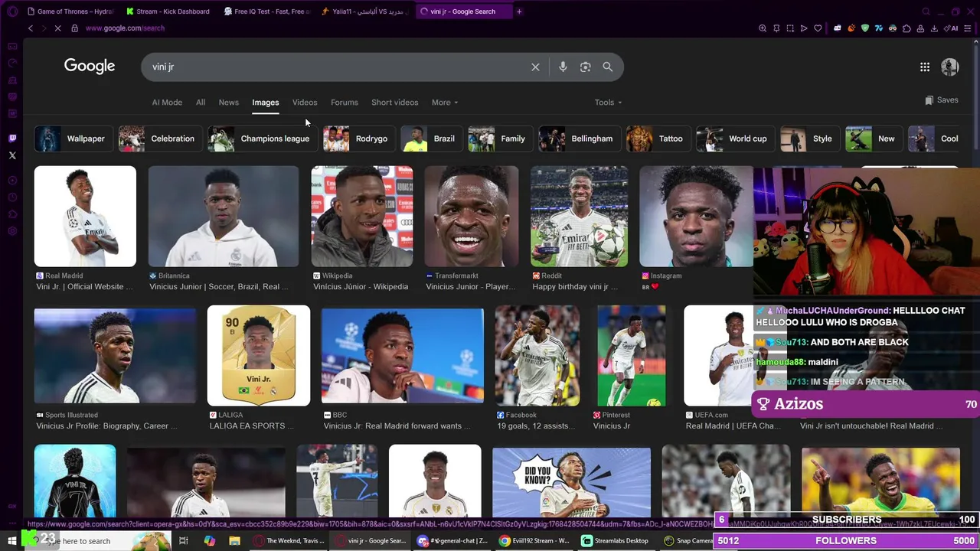The height and width of the screenshot is (551, 980).
Task: Open the green shield ad blocker extension
Action: pyautogui.click(x=865, y=28)
